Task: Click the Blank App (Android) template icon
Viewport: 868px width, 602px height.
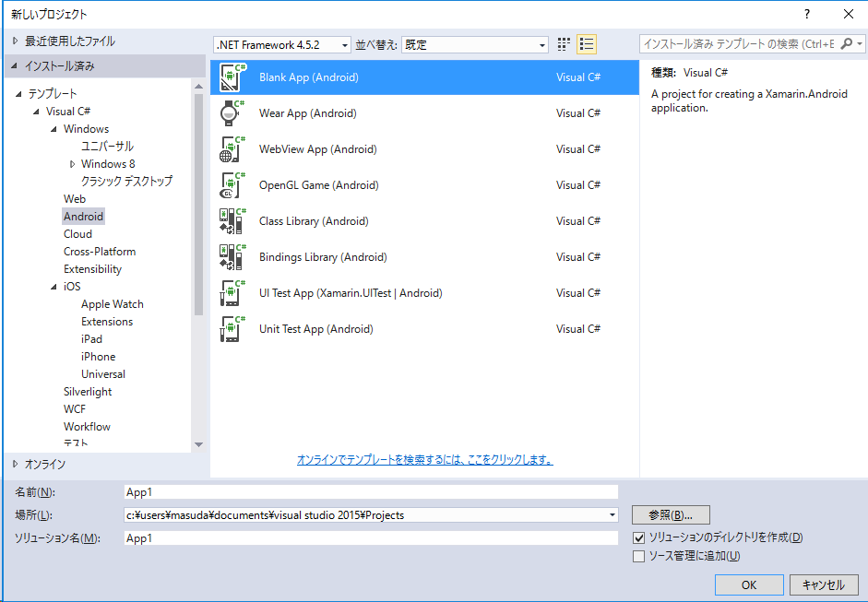Action: (232, 77)
